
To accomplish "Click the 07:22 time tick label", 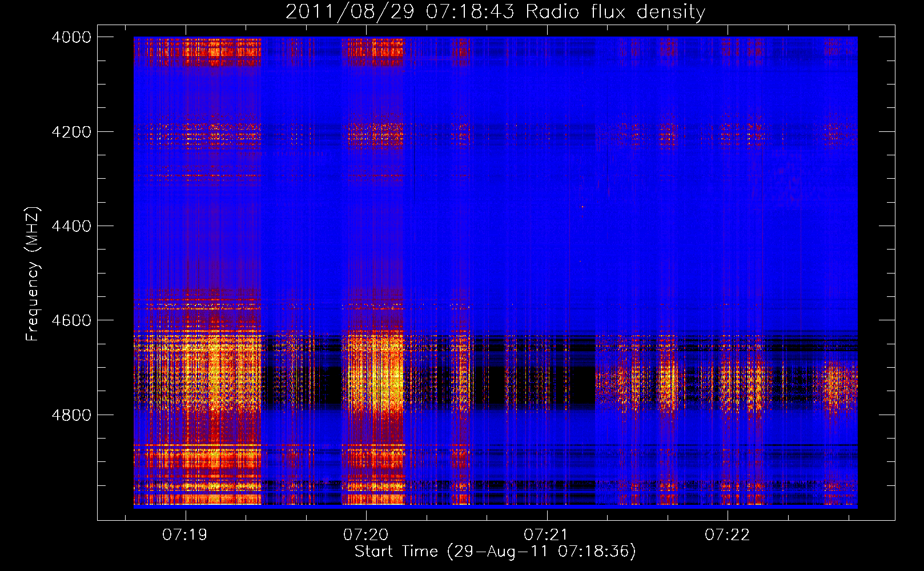I will coord(727,534).
